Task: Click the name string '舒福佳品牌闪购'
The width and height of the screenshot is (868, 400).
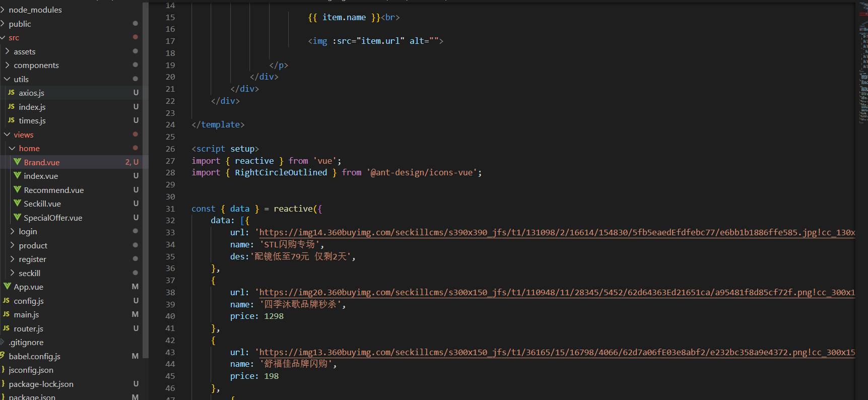Action: (296, 364)
